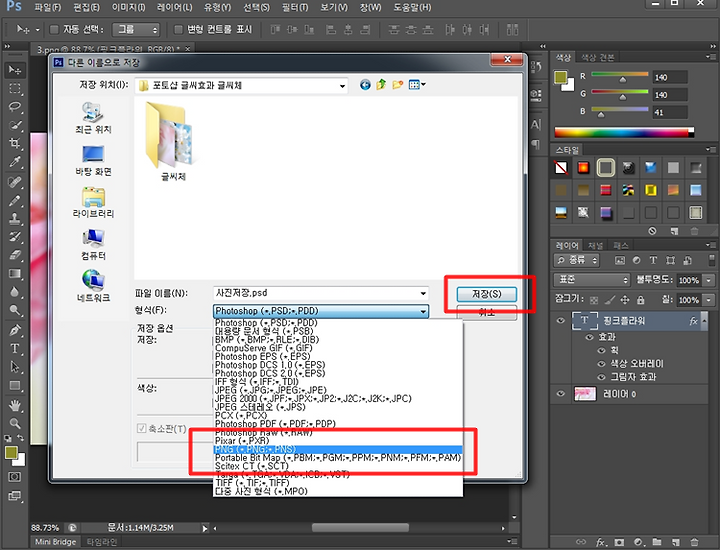Click foreground color swatch in toolbox
Viewport: 720px width, 550px height.
click(11, 453)
